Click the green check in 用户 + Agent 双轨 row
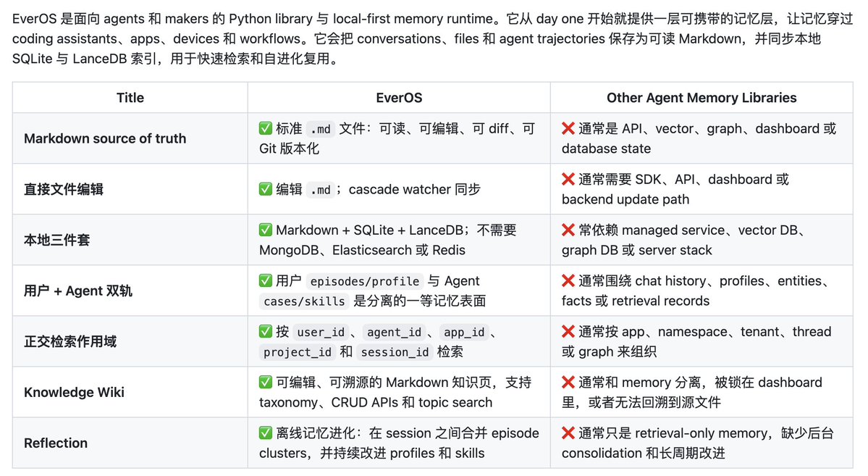 266,281
